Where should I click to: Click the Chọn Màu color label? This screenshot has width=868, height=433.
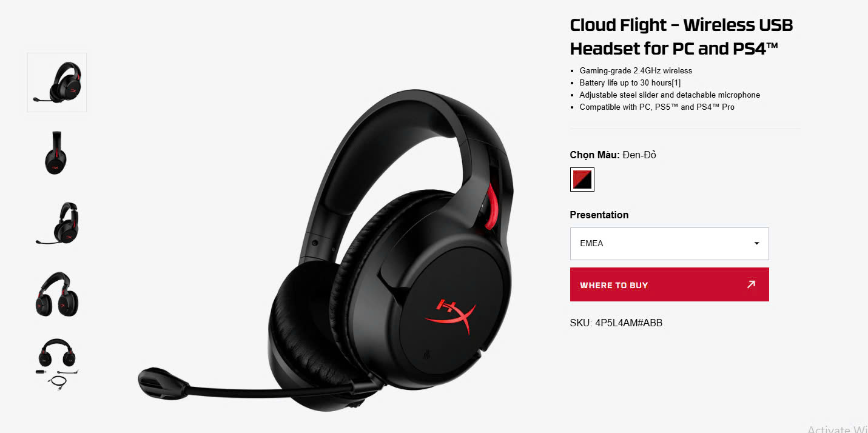coord(594,155)
